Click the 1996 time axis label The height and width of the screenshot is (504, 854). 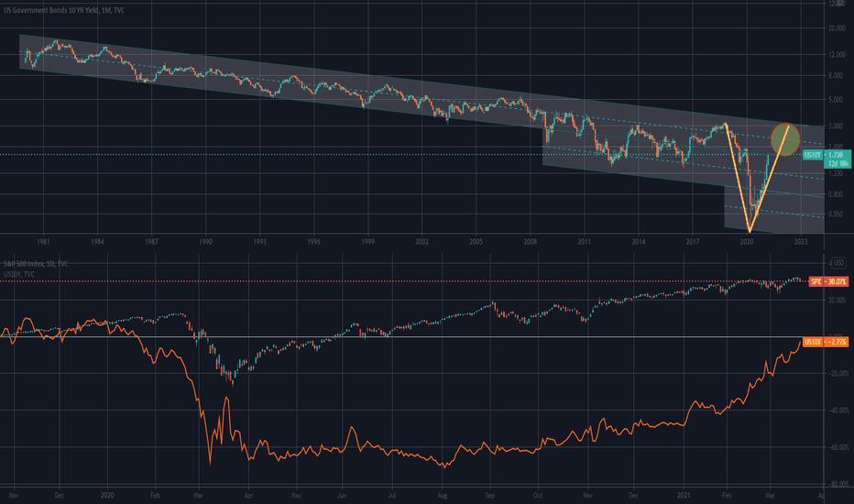click(313, 241)
